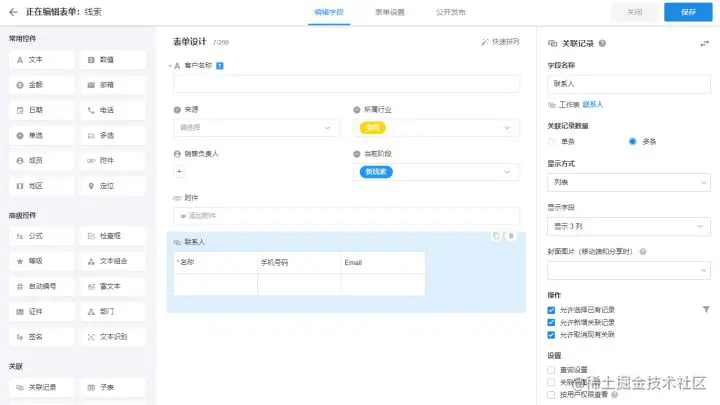
Task: Open help for 封面图片 setting
Action: coord(643,252)
